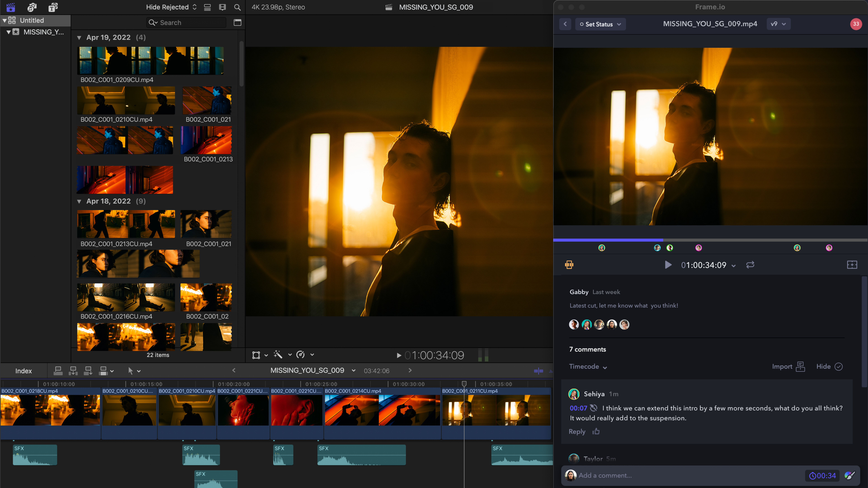Click Reply under Sehiya's comment
868x488 pixels.
click(577, 431)
